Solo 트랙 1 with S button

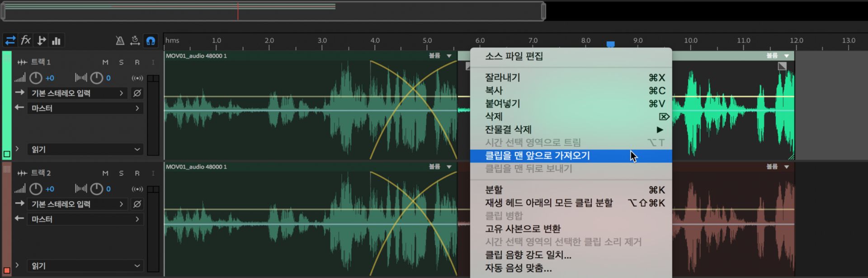pyautogui.click(x=121, y=62)
